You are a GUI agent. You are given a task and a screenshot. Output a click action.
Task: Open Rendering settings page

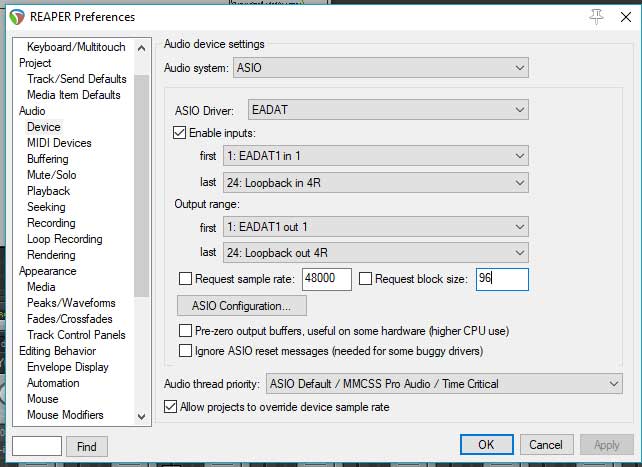51,254
